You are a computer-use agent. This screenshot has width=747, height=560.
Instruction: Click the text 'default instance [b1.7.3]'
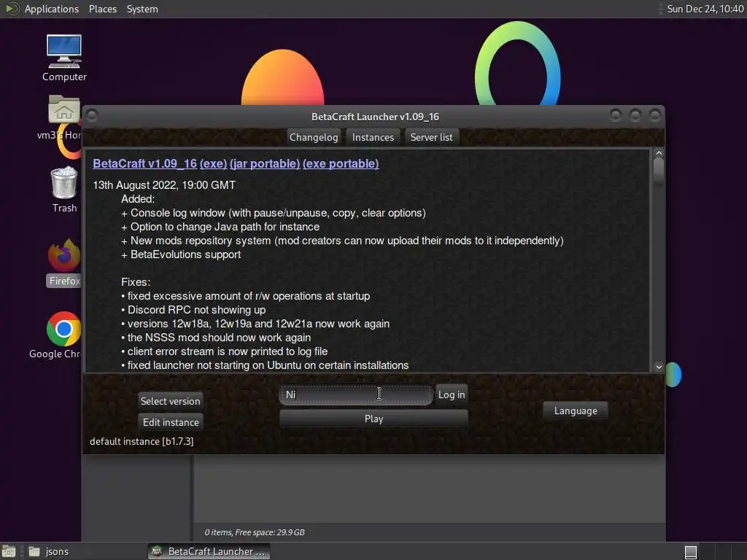142,441
